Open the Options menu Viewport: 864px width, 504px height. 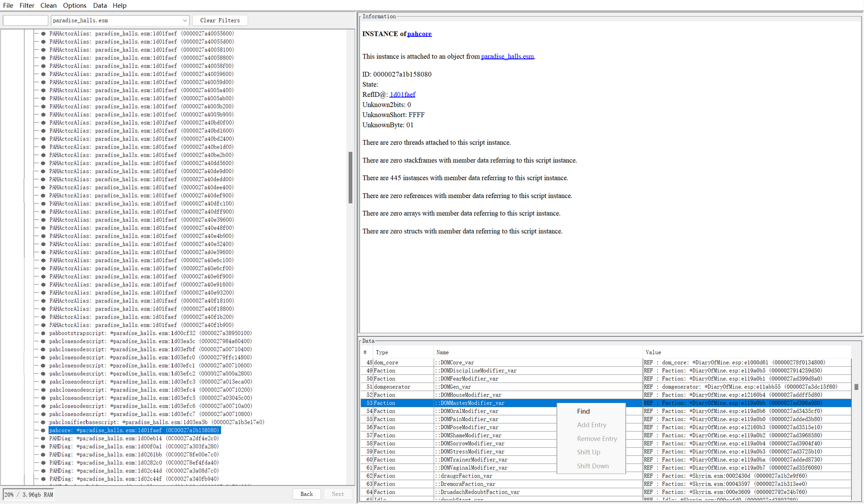coord(74,5)
